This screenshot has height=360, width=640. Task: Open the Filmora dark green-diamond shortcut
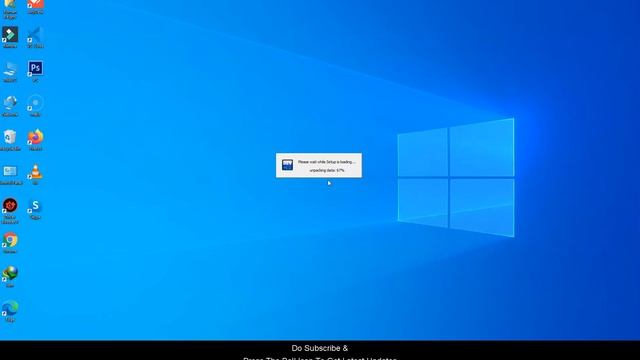10,35
